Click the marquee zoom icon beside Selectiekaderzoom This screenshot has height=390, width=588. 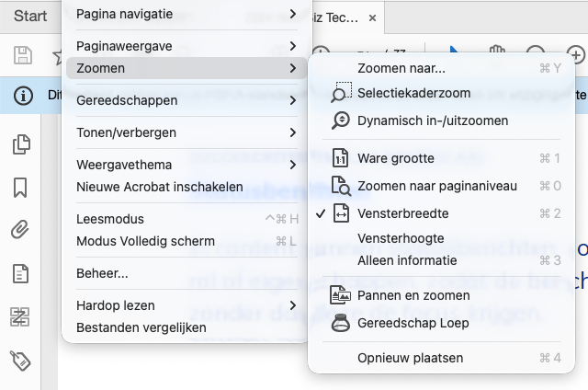tap(341, 92)
